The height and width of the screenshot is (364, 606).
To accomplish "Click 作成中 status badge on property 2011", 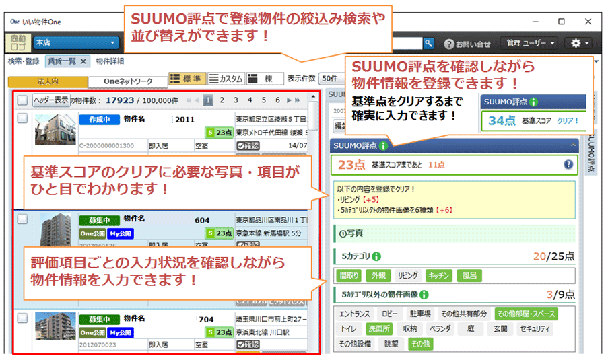I will click(x=100, y=120).
